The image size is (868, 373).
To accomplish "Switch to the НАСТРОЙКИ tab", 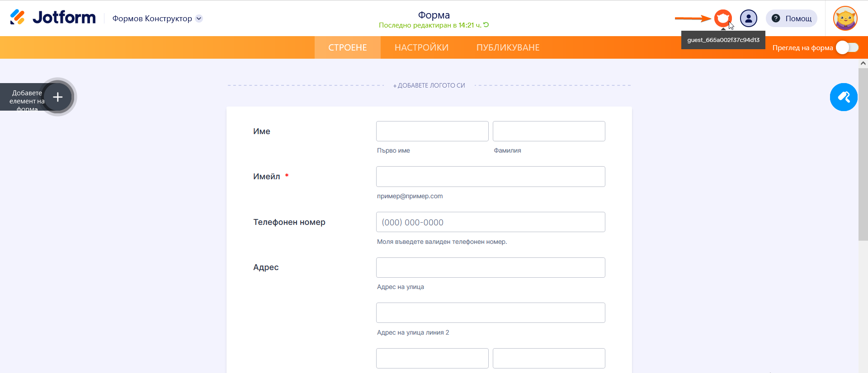I will coord(421,48).
